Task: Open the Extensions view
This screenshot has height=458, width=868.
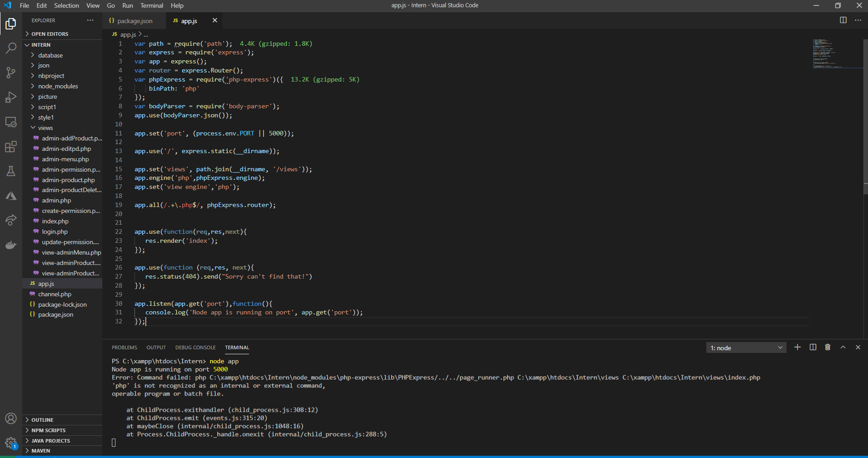Action: (11, 147)
